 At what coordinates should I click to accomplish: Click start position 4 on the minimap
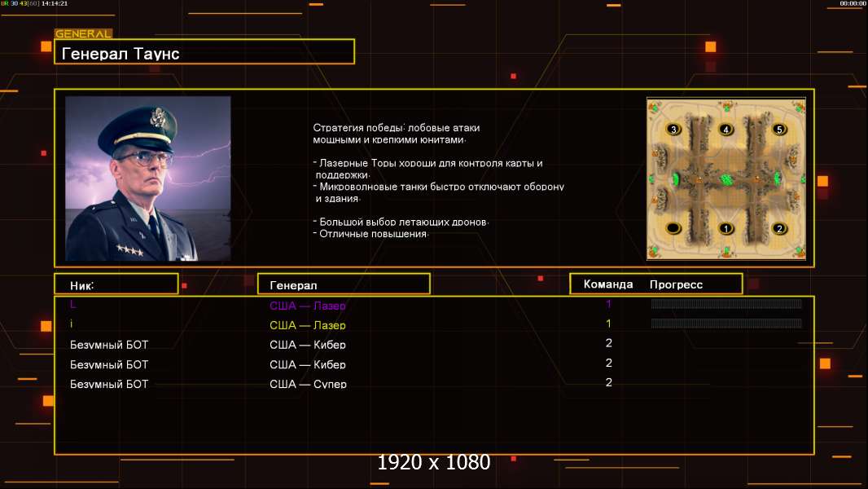tap(726, 129)
